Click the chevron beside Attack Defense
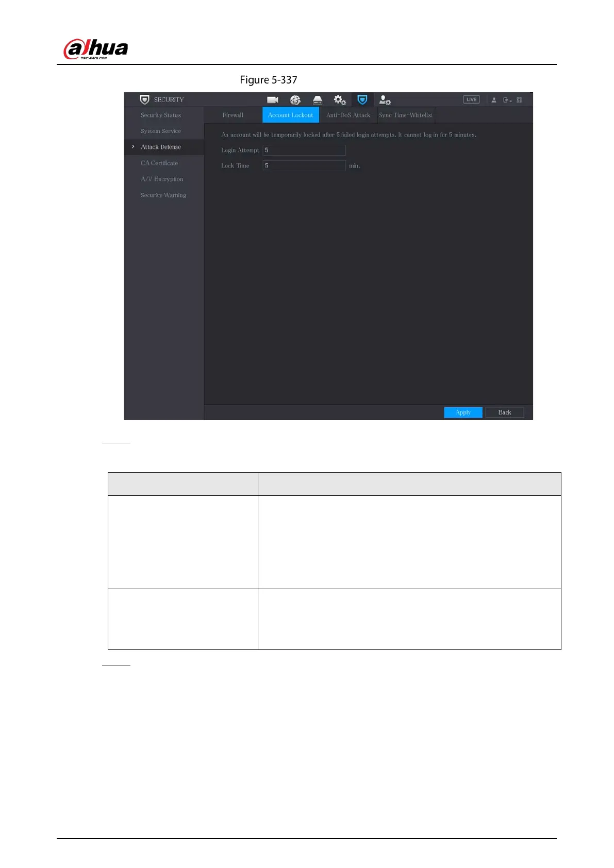 (133, 147)
